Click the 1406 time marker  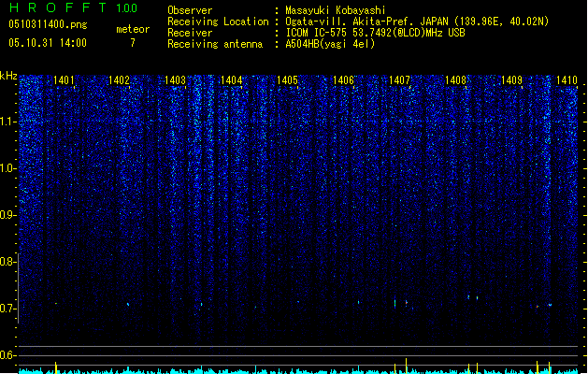[344, 80]
